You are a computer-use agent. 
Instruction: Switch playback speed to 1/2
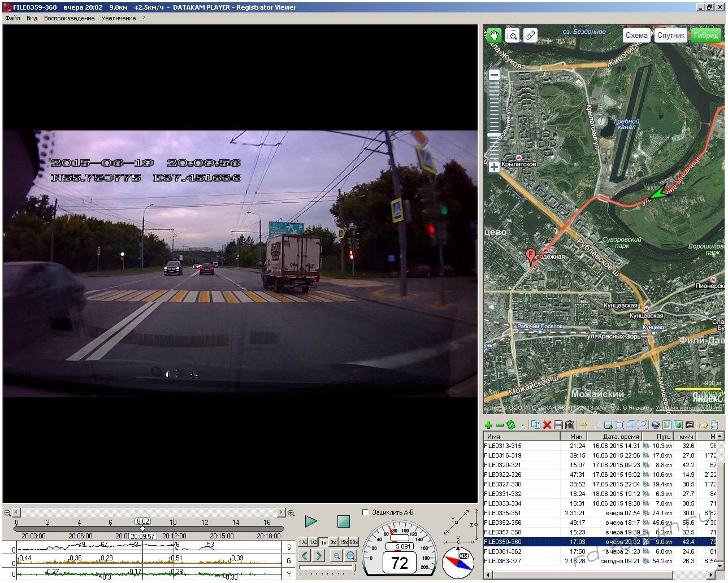(x=313, y=542)
